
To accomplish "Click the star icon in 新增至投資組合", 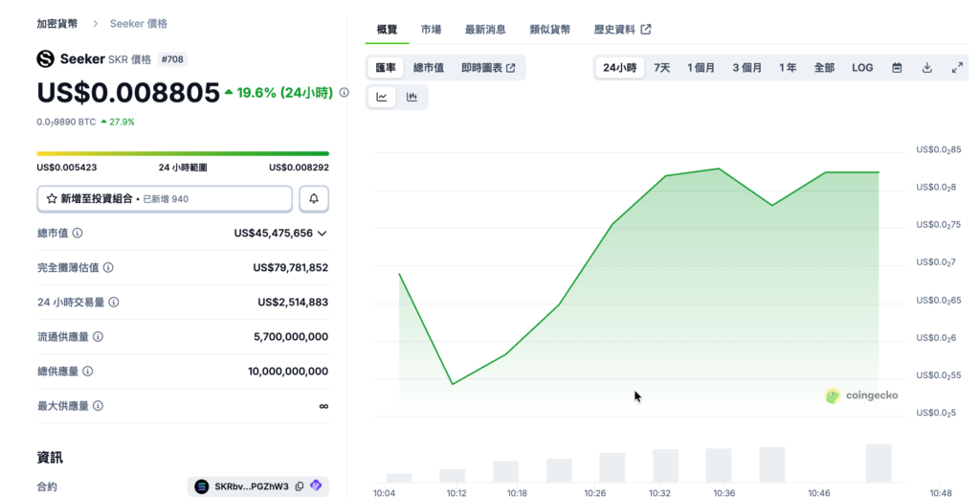I will [x=52, y=199].
